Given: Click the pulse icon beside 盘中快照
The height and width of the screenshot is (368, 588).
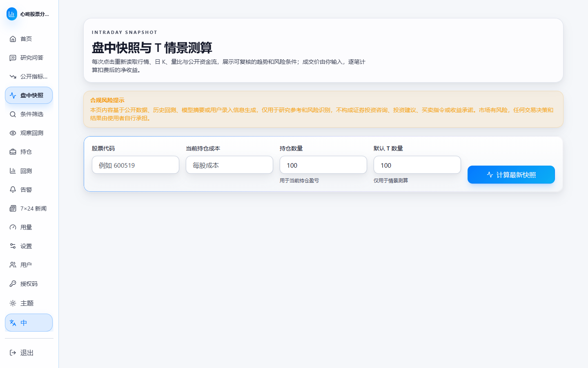Looking at the screenshot, I should [x=13, y=95].
